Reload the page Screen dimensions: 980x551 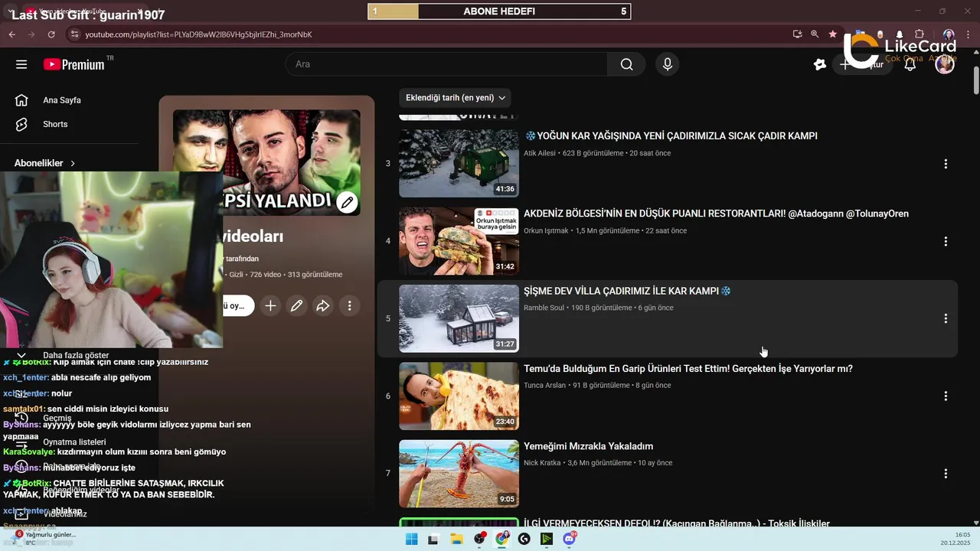tap(51, 34)
